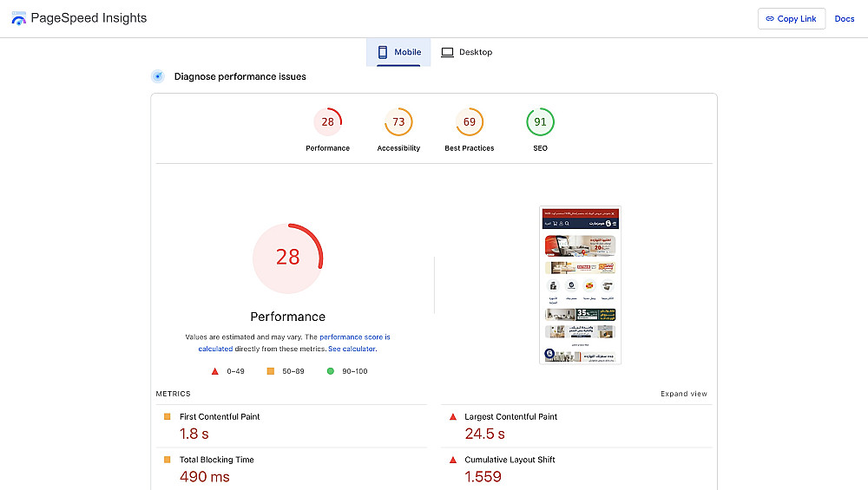Click the Diagnose performance issues heading
Screen dimensions: 868x490
240,76
